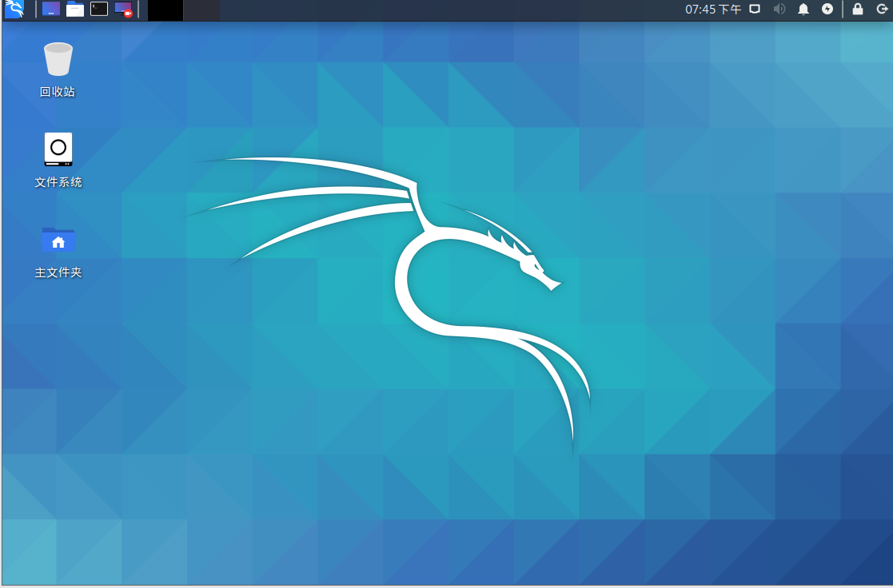Click the log out arrow icon

(882, 9)
